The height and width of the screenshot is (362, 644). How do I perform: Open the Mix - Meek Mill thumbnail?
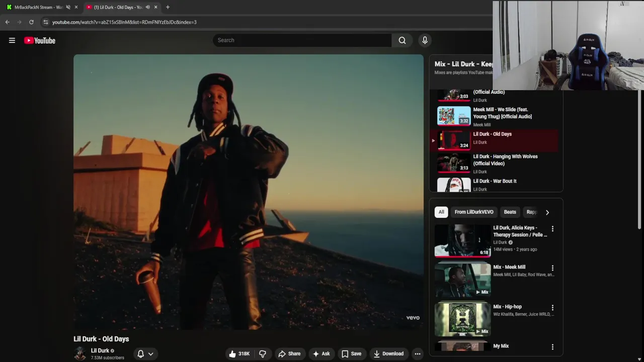(462, 280)
